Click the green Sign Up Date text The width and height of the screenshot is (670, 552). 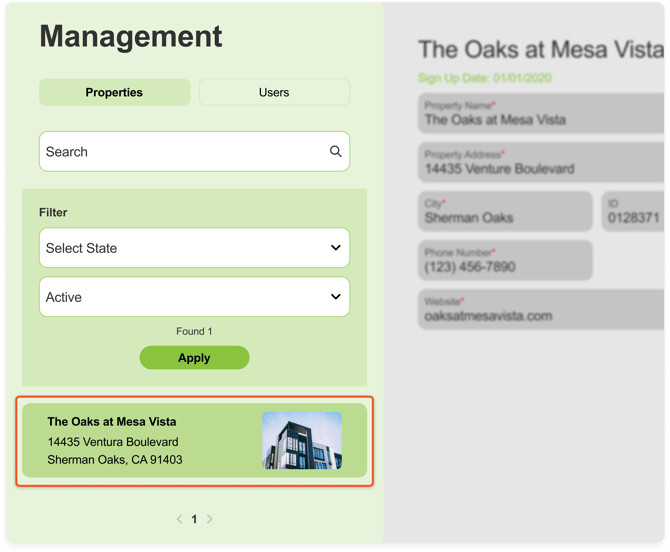point(484,78)
